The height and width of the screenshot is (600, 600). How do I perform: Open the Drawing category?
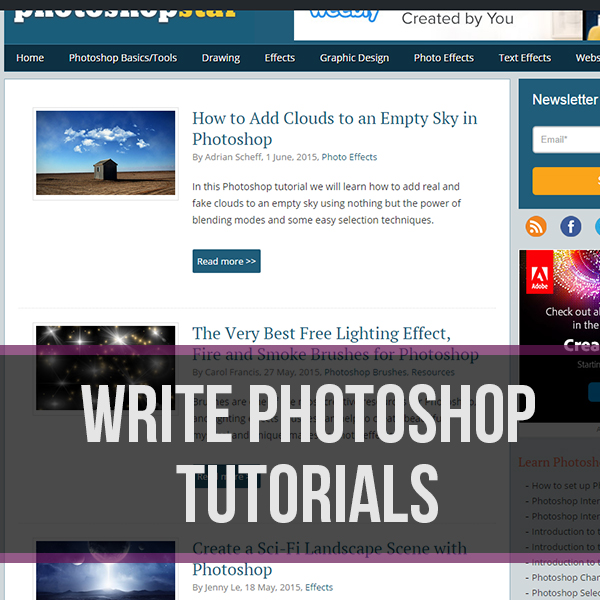tap(221, 58)
